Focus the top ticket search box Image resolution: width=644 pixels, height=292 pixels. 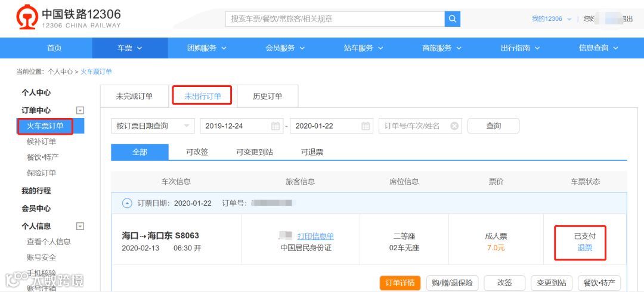click(x=335, y=19)
